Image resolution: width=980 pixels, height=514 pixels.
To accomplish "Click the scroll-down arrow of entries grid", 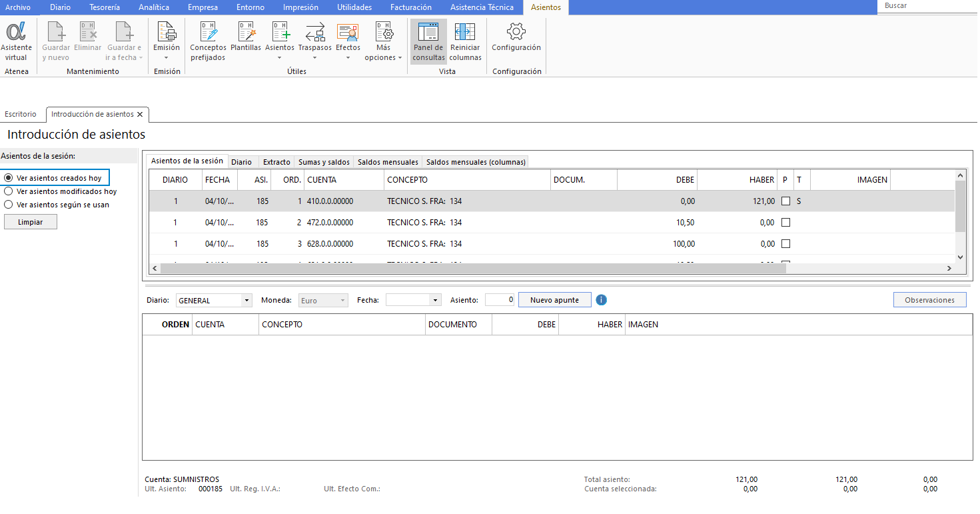I will tap(960, 257).
